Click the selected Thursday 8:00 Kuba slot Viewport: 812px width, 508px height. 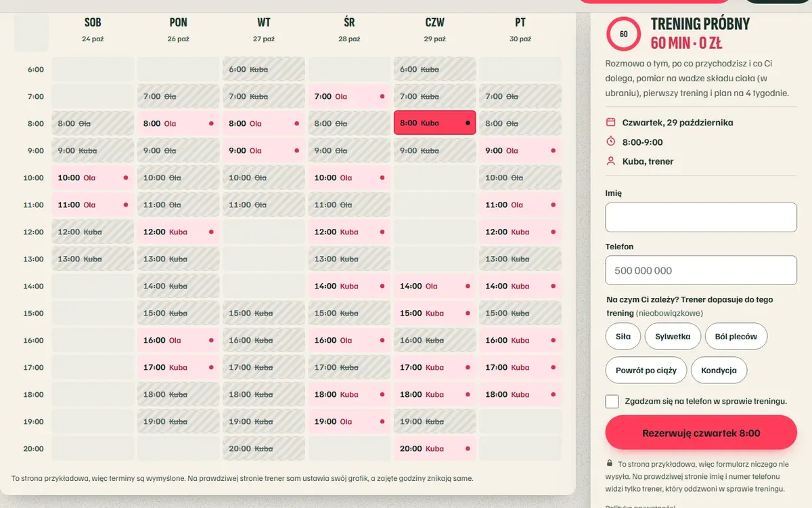click(435, 123)
